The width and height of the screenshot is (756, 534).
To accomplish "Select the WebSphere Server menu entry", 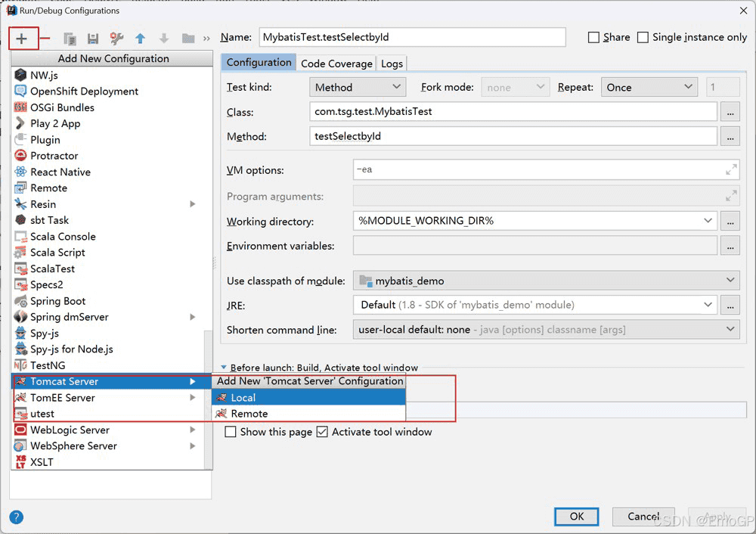I will [108, 446].
